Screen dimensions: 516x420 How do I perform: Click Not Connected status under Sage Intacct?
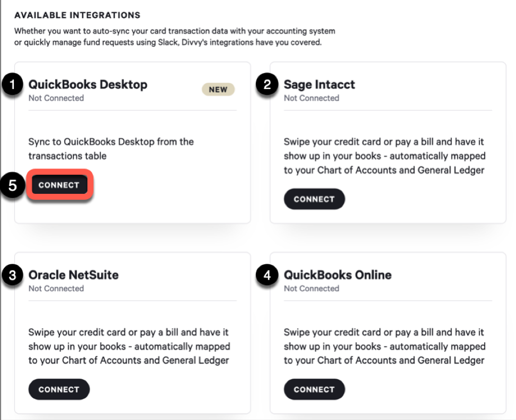pyautogui.click(x=312, y=98)
